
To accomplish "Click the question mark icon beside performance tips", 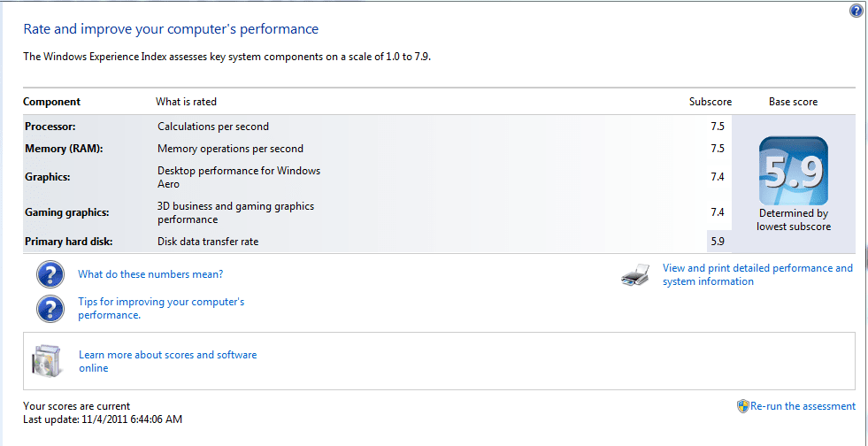I will pyautogui.click(x=50, y=309).
